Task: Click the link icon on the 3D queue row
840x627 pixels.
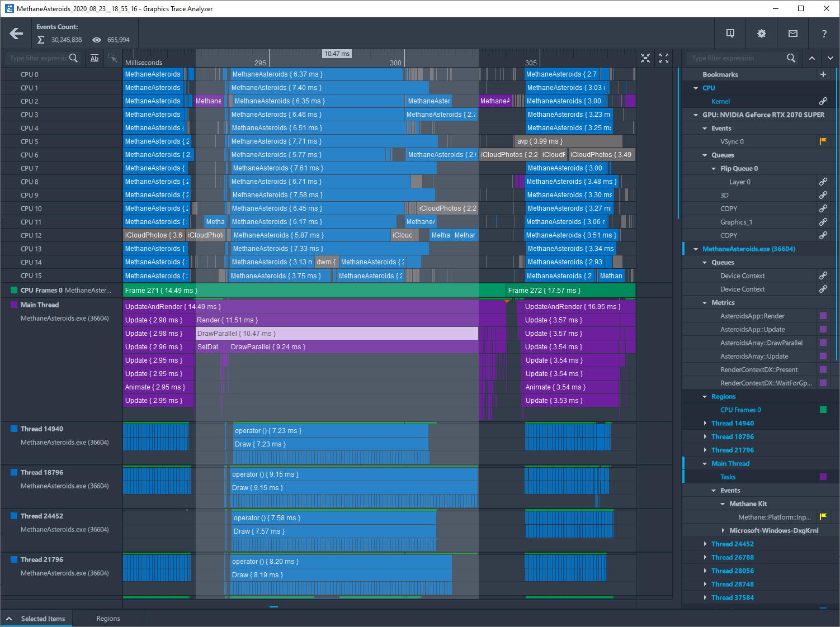Action: [x=823, y=195]
